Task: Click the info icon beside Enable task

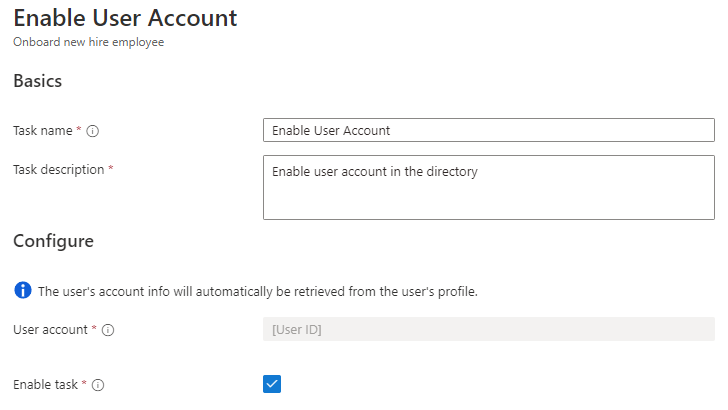Action: pyautogui.click(x=99, y=385)
